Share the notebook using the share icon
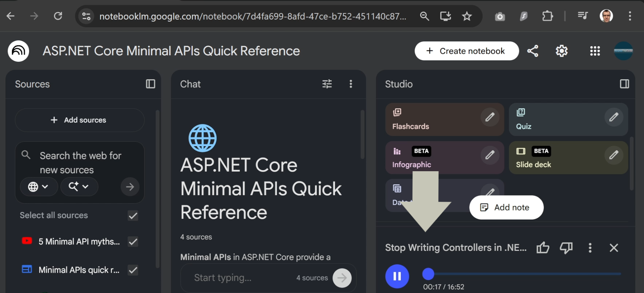This screenshot has width=644, height=293. tap(533, 51)
